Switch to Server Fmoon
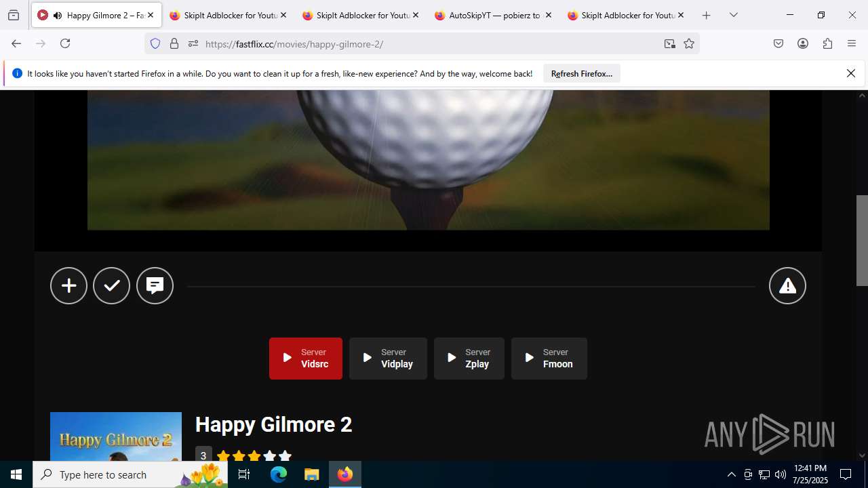The width and height of the screenshot is (868, 488). [549, 359]
